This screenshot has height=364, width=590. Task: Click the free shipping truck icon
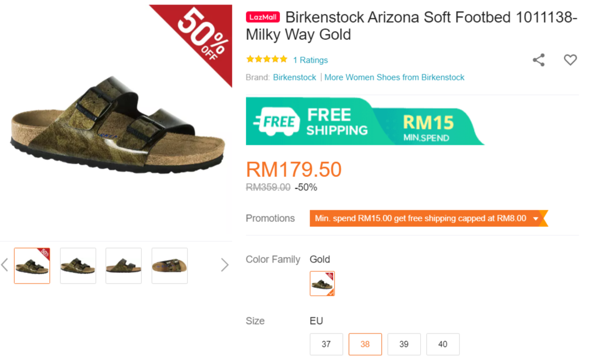click(275, 122)
